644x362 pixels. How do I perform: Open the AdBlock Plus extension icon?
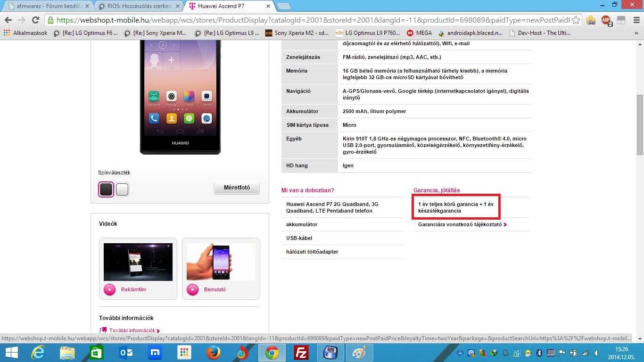606,20
